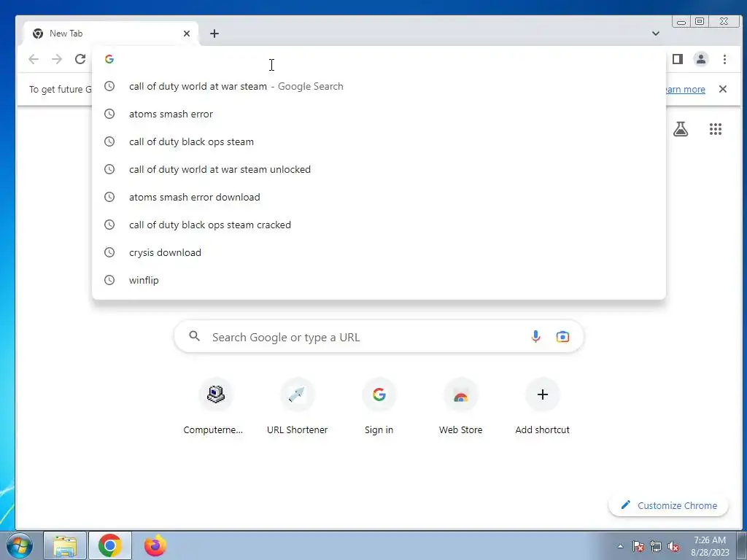Open the Google apps grid
747x560 pixels.
716,128
